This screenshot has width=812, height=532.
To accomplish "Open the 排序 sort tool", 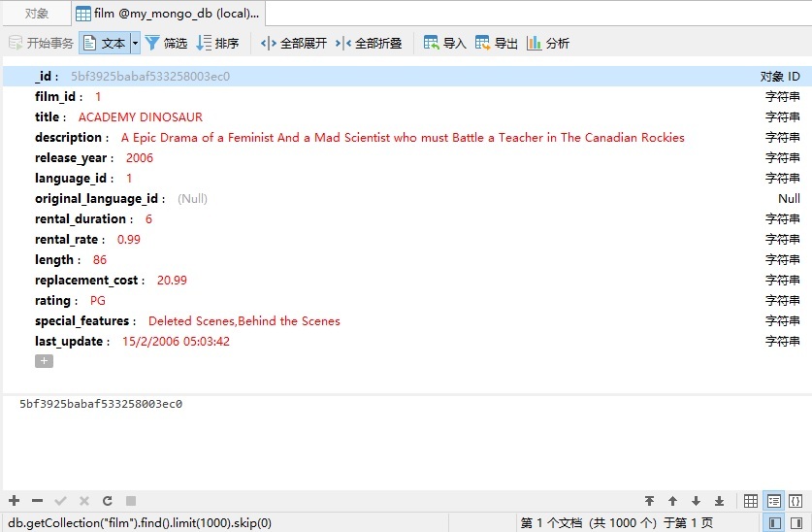I will [x=217, y=43].
